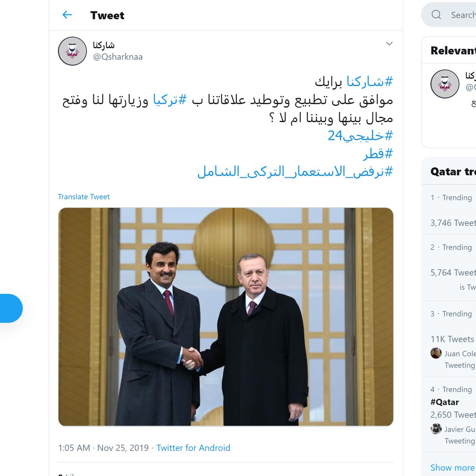
Task: Open the Qsharknaa profile avatar in tweet
Action: tap(72, 51)
